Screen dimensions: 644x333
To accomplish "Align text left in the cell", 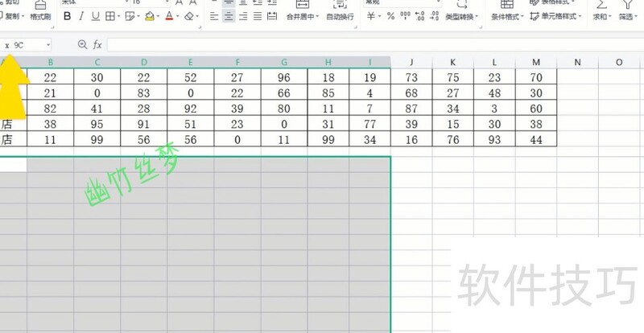I will click(214, 16).
